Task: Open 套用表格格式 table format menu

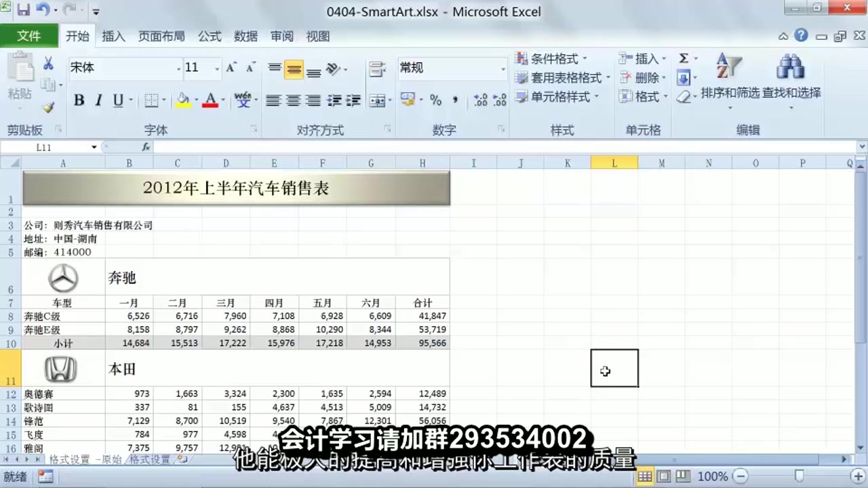Action: (x=562, y=78)
